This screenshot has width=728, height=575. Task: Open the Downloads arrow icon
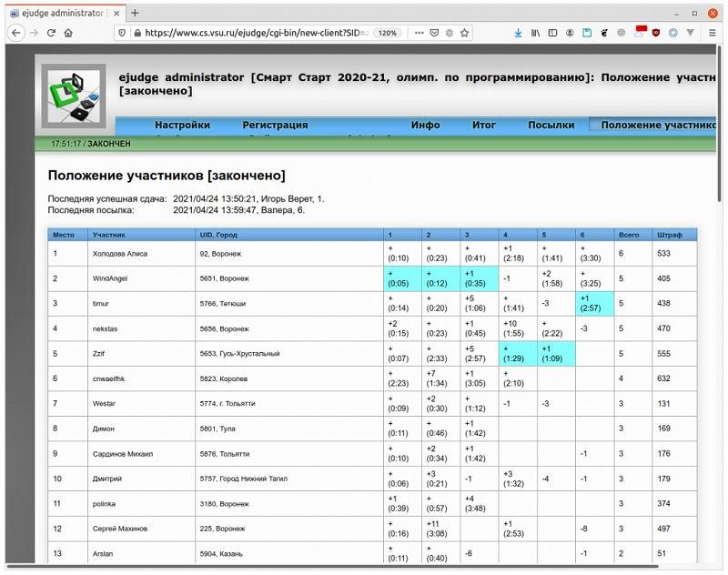coord(518,33)
